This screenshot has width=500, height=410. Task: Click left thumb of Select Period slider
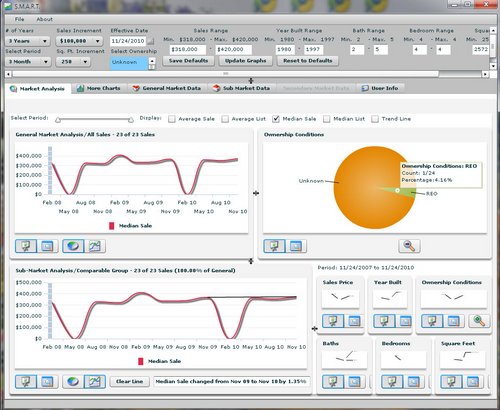58,120
